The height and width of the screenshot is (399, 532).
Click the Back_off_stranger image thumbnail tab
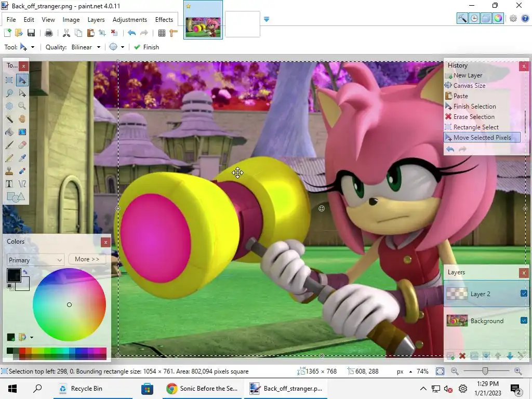[x=203, y=20]
